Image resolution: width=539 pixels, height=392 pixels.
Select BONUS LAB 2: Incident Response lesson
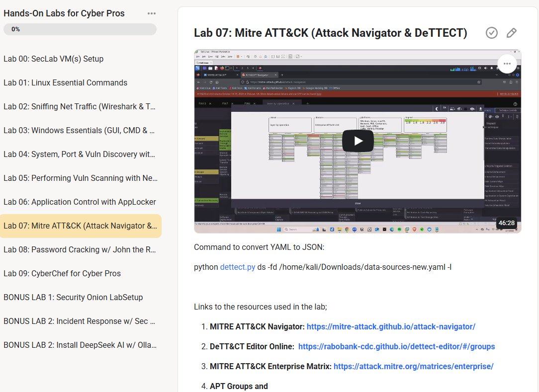[x=80, y=321]
